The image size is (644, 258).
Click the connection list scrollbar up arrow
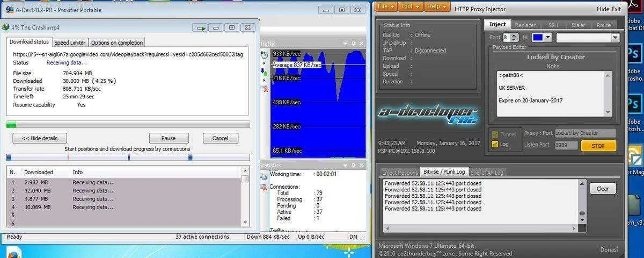pyautogui.click(x=245, y=170)
